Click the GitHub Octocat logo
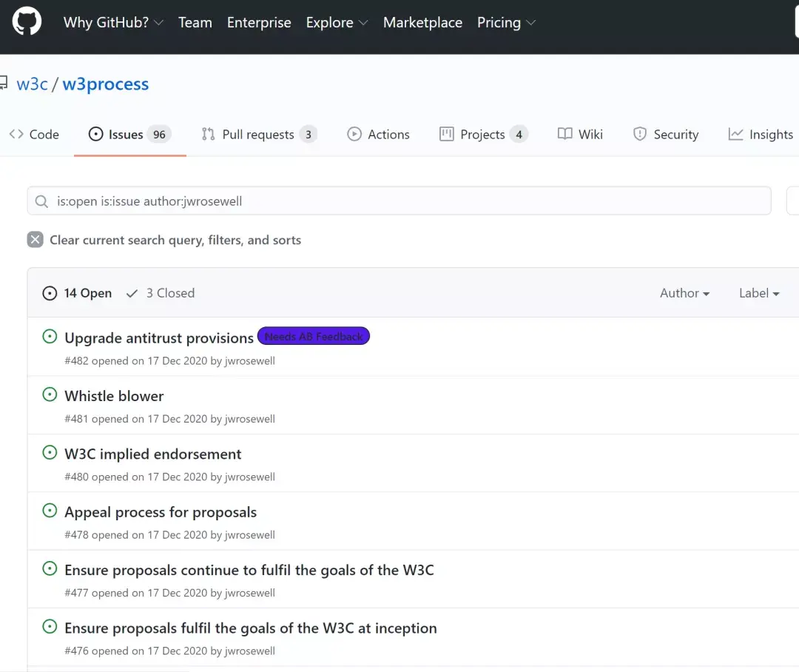 click(27, 22)
